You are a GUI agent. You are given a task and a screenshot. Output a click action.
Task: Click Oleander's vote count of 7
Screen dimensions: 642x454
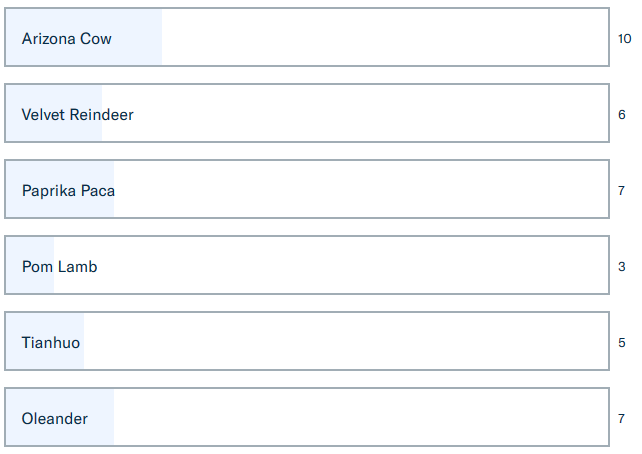click(622, 419)
